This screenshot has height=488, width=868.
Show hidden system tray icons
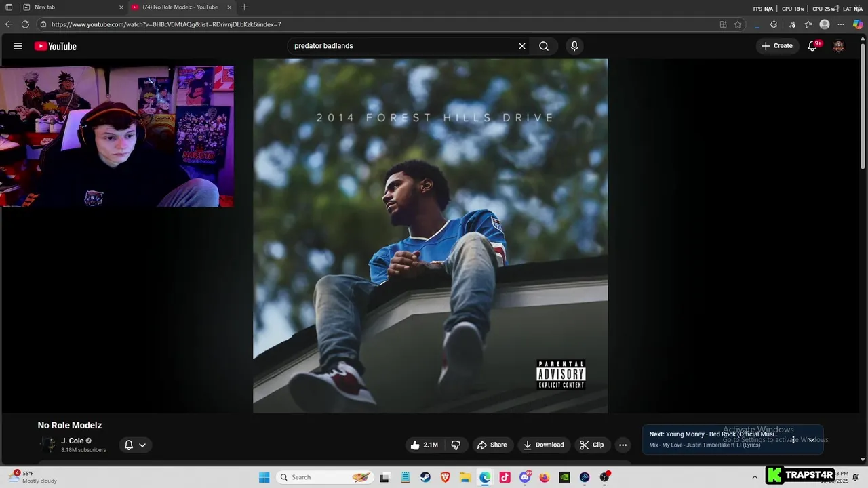click(x=755, y=477)
